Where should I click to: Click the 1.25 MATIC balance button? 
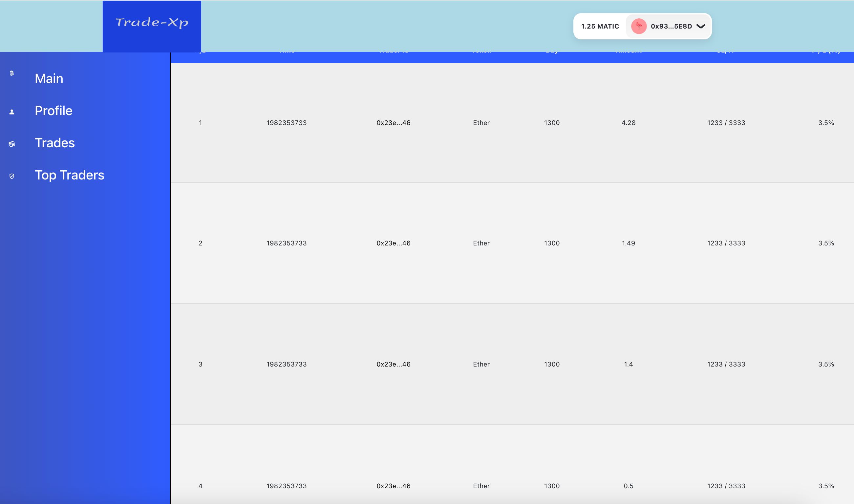[600, 26]
